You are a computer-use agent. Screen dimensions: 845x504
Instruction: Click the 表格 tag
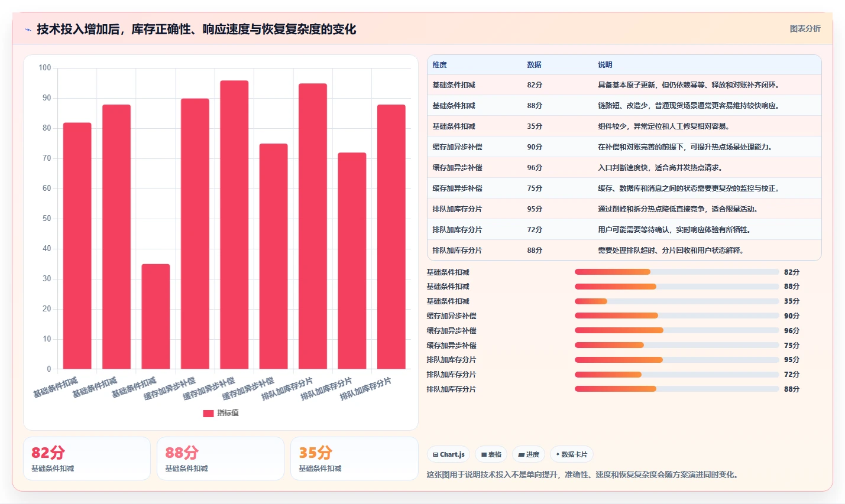491,454
